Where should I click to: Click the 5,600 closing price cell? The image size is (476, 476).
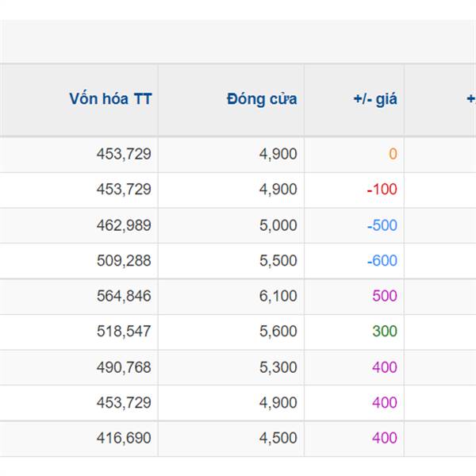click(x=278, y=331)
